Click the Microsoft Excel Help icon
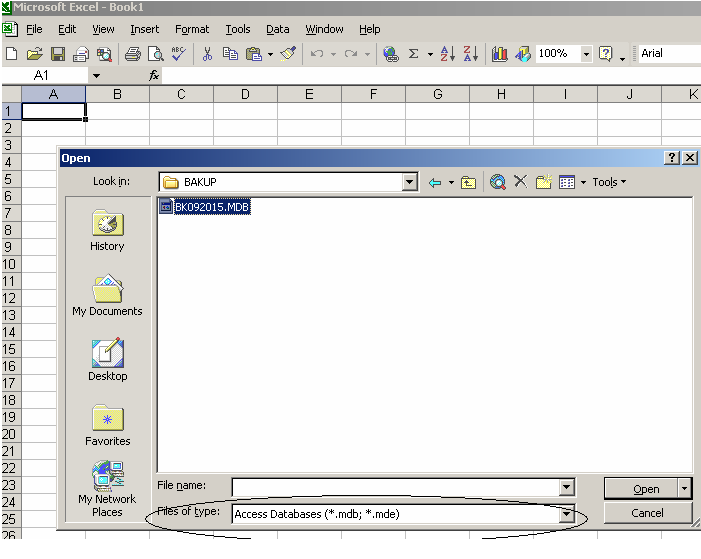This screenshot has height=559, width=701. coord(605,54)
